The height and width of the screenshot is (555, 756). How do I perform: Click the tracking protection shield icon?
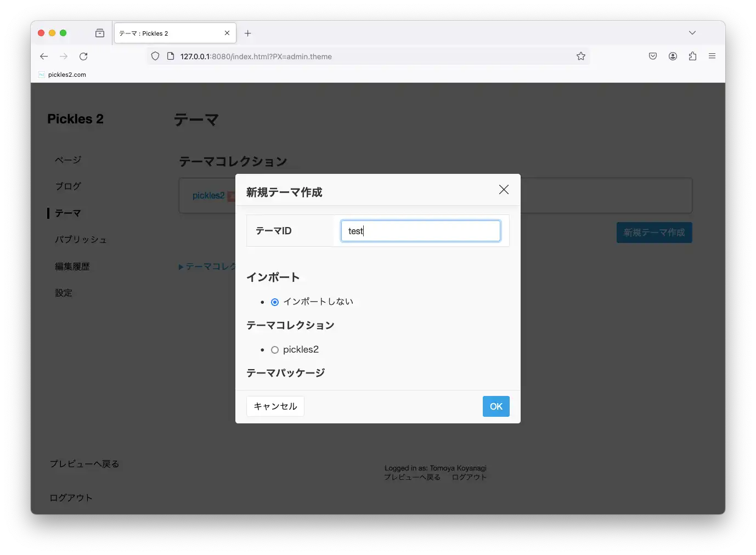point(155,56)
